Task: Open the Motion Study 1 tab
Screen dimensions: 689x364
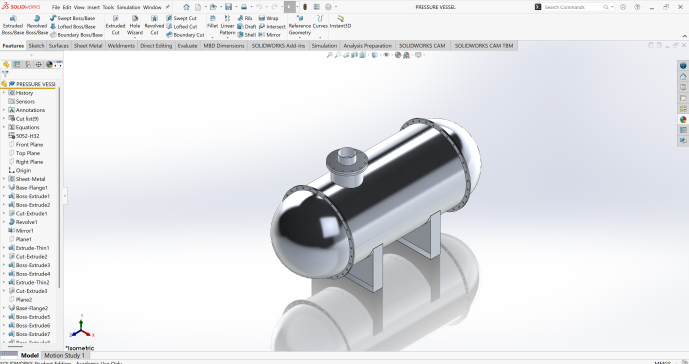Action: pyautogui.click(x=64, y=355)
